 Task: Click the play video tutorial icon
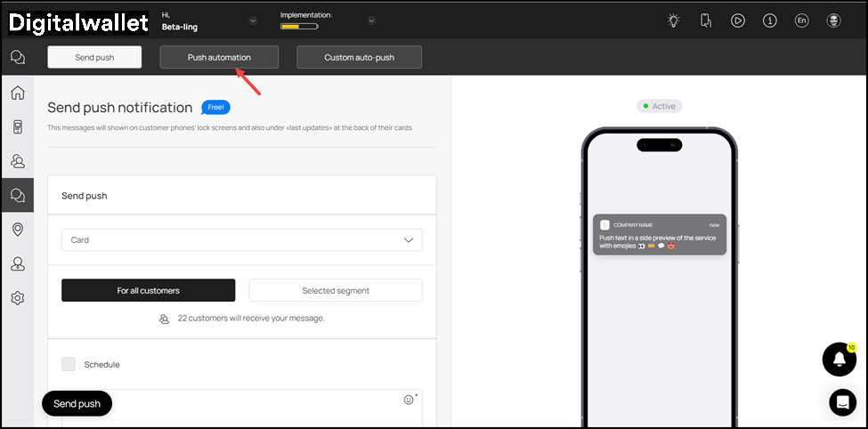(738, 20)
